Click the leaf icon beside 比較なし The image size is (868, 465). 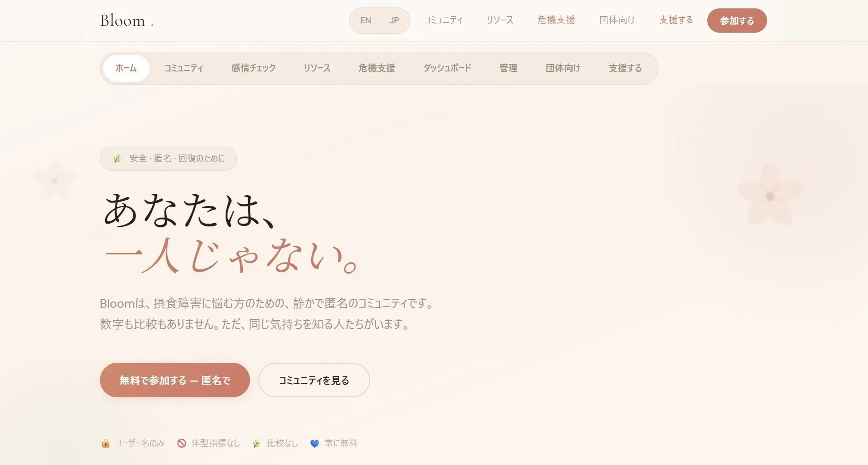pos(256,443)
